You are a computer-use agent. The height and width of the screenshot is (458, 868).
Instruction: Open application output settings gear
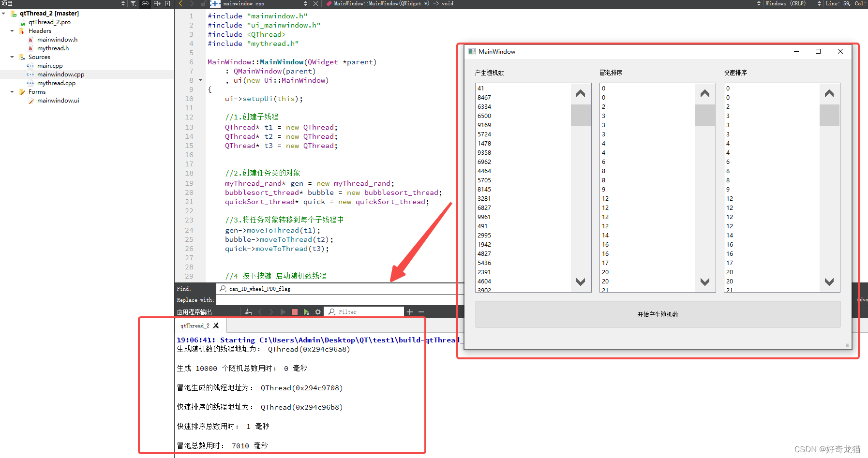(x=318, y=312)
